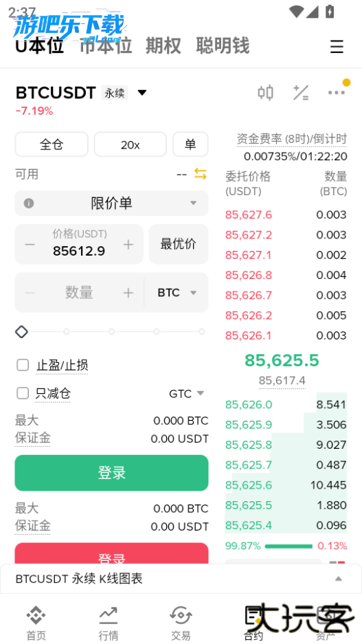Tap the 单 position mode button
The image size is (362, 644).
[190, 144]
